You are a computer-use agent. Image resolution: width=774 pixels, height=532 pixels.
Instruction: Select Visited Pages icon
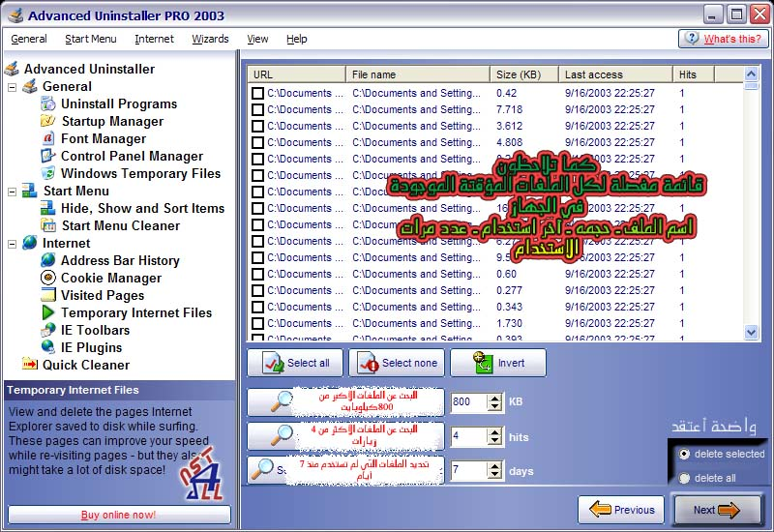pos(47,295)
